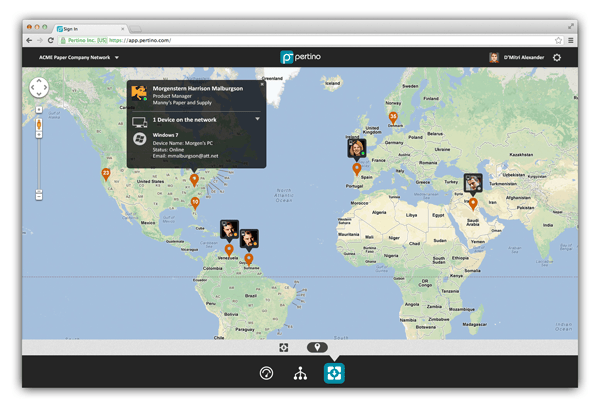Click the orange pin over Venezuela
Viewport: 600px width, 409px height.
(229, 250)
